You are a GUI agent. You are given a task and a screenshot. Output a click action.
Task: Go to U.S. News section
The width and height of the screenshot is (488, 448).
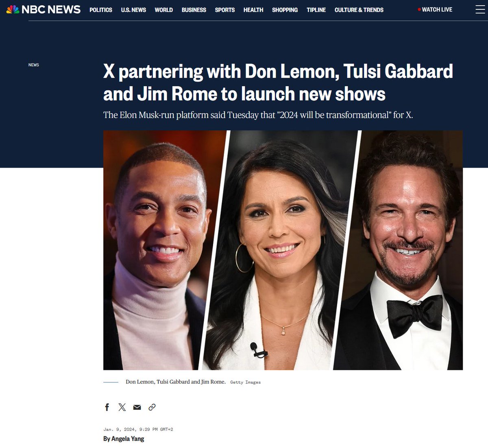[133, 10]
